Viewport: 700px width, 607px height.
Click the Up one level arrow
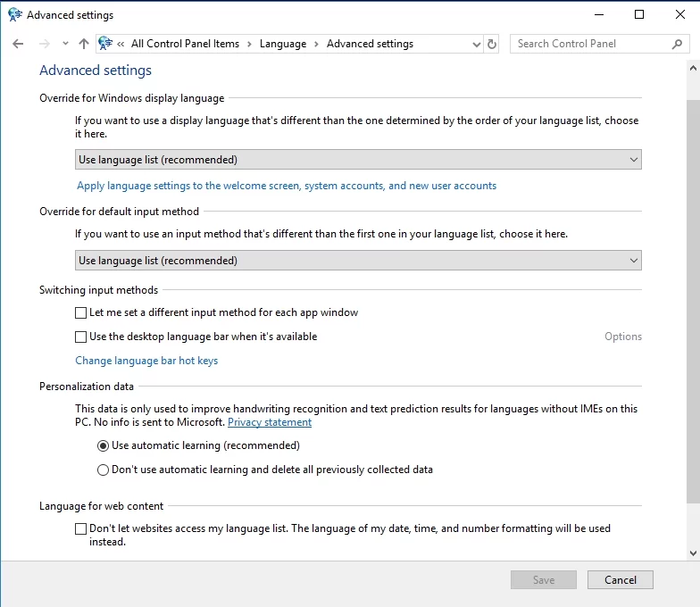pyautogui.click(x=84, y=44)
